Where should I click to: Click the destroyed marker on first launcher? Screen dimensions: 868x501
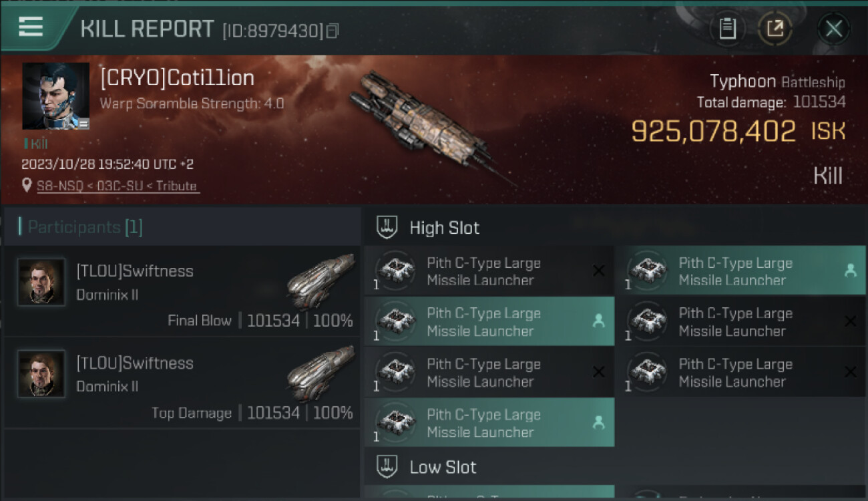click(x=598, y=271)
